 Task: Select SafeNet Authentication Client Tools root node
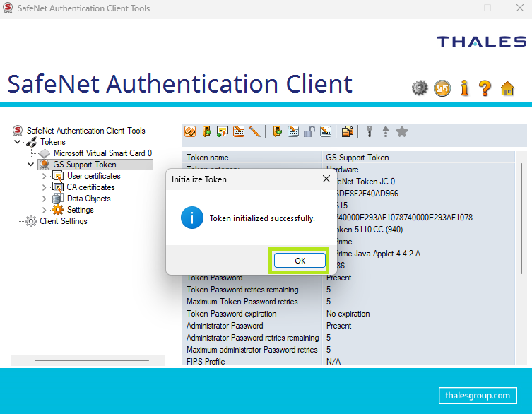pyautogui.click(x=85, y=131)
